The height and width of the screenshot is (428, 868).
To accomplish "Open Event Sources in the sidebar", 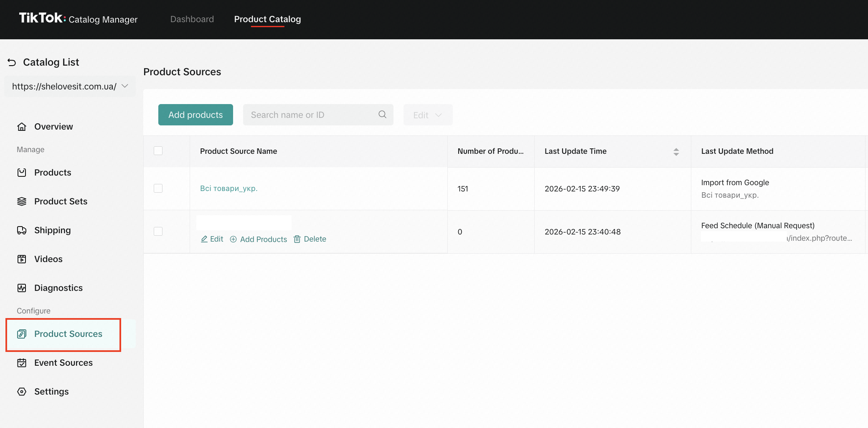I will 63,363.
